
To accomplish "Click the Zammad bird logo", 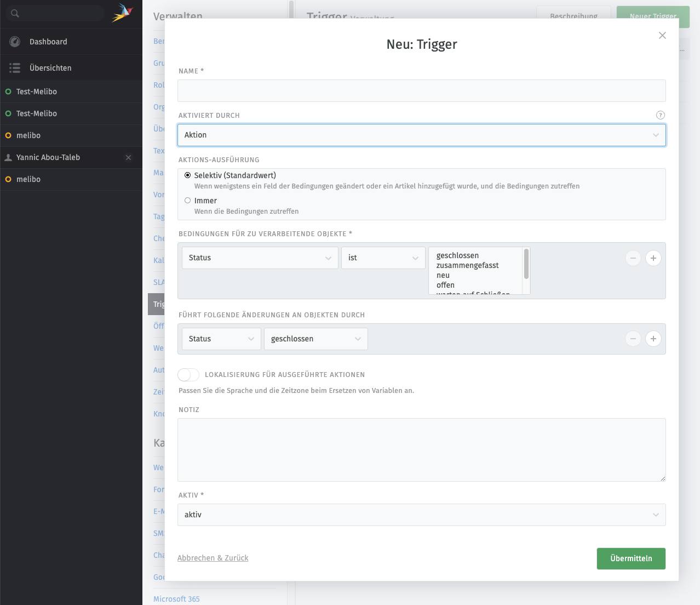I will 122,13.
